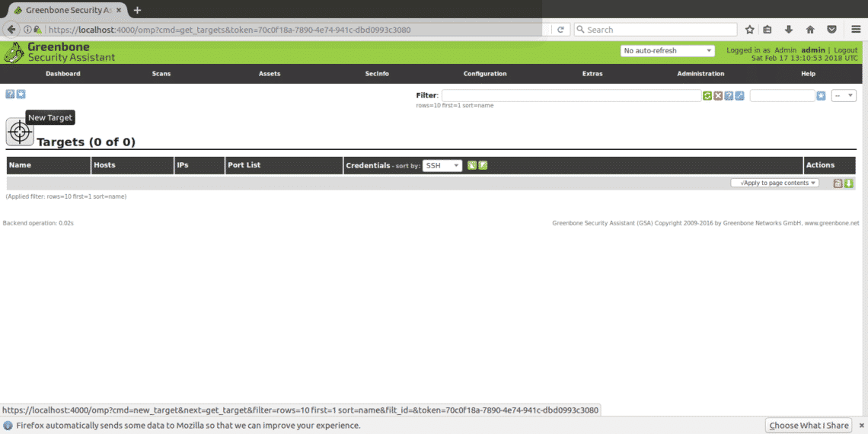Go back with browser back arrow
Viewport: 868px width, 434px height.
coord(11,30)
